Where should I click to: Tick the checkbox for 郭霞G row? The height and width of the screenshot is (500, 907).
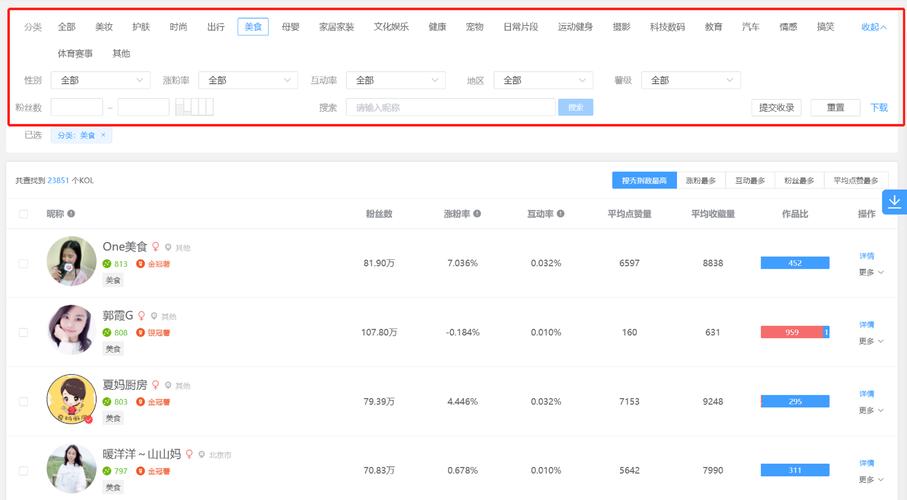(24, 332)
